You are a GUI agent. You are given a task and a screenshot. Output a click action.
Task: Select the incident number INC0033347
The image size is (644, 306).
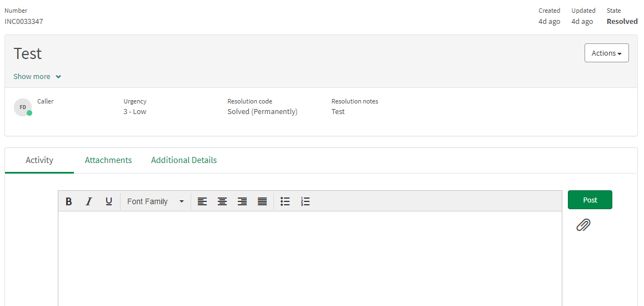(x=24, y=21)
